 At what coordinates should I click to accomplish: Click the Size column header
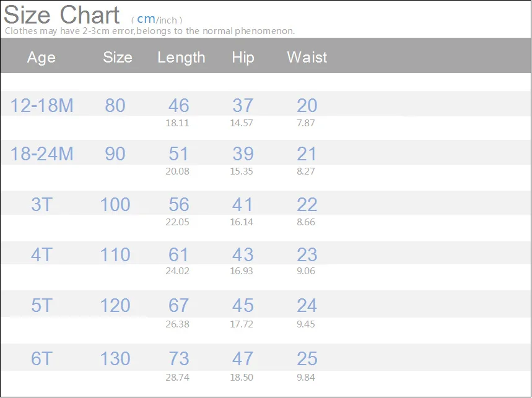[118, 58]
